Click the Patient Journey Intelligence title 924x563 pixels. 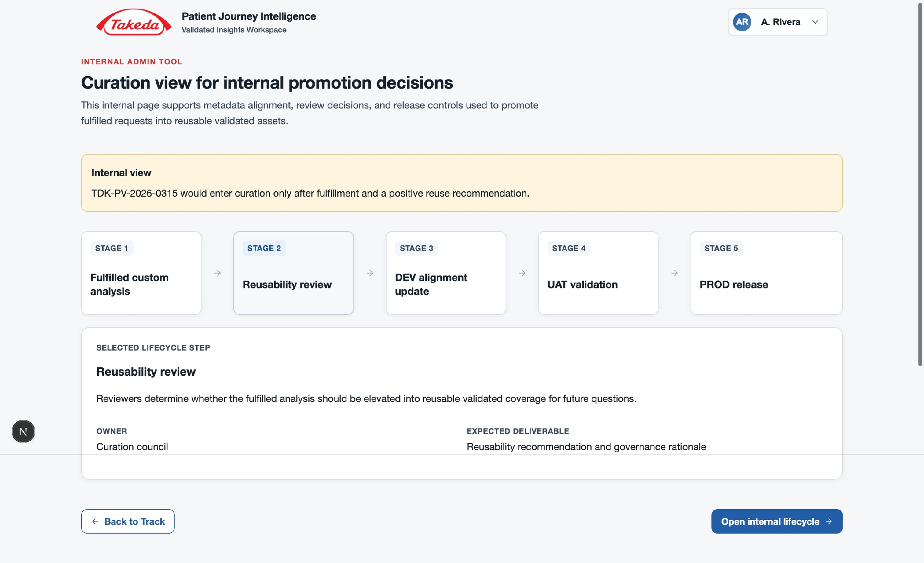click(x=249, y=16)
